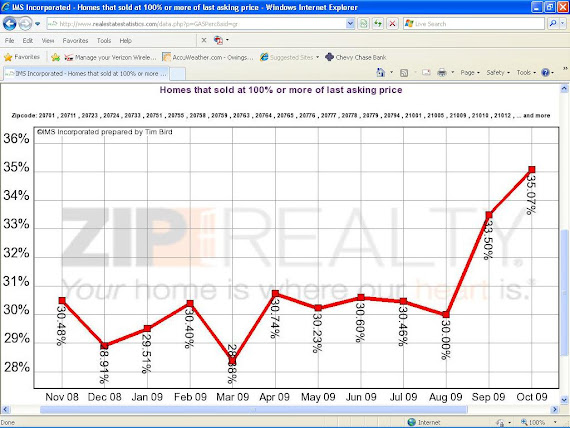Open Chevy Chase Bank favorite
The width and height of the screenshot is (570, 428).
pos(356,57)
